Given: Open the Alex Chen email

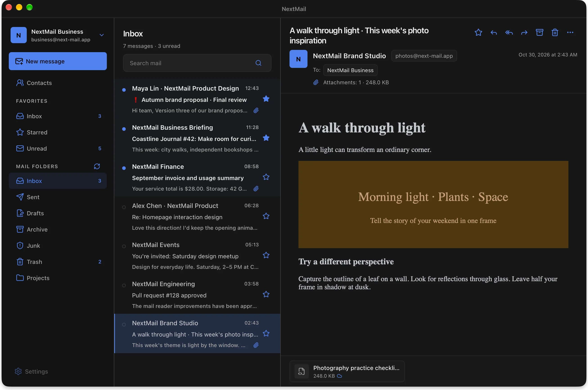Looking at the screenshot, I should tap(197, 216).
